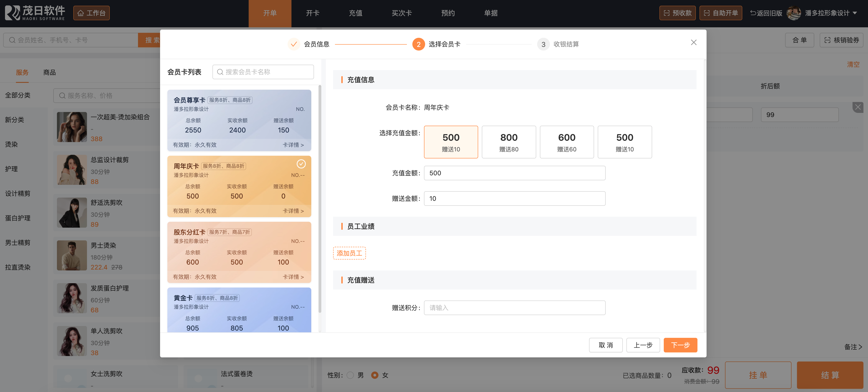
Task: Click the workbench home icon
Action: [81, 13]
